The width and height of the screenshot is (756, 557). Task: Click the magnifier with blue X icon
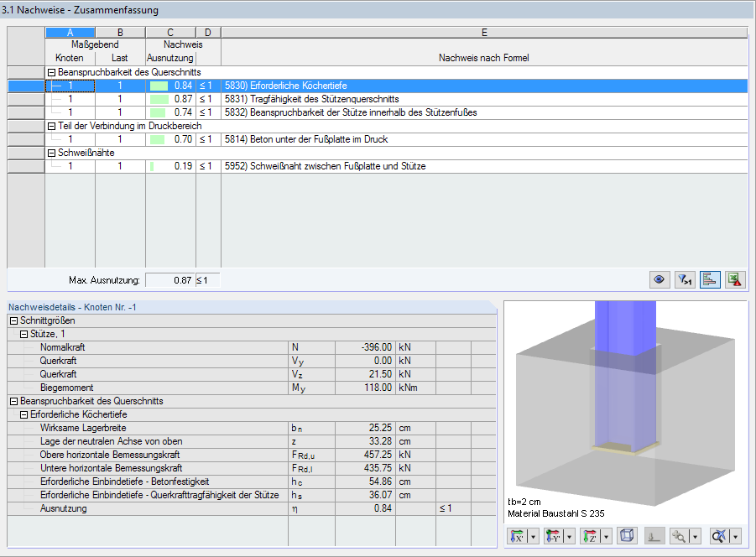719,536
